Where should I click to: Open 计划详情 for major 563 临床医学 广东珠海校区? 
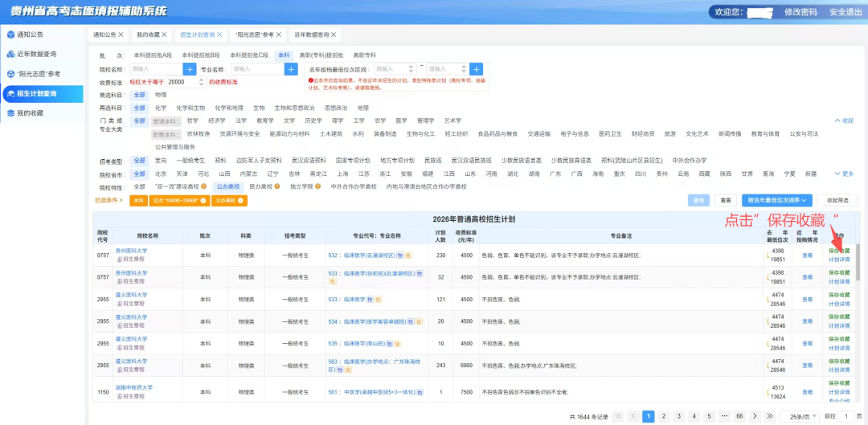[x=838, y=370]
